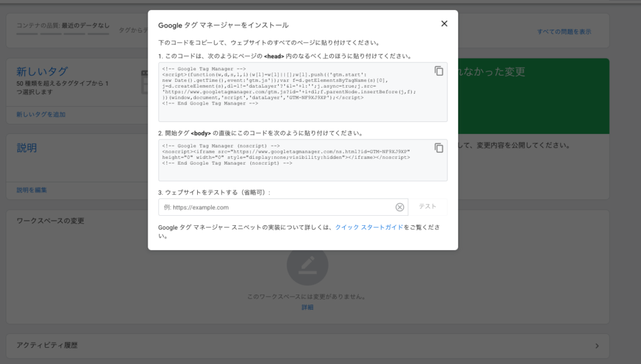This screenshot has width=641, height=364.
Task: Copy the head section code snippet
Action: pos(439,71)
